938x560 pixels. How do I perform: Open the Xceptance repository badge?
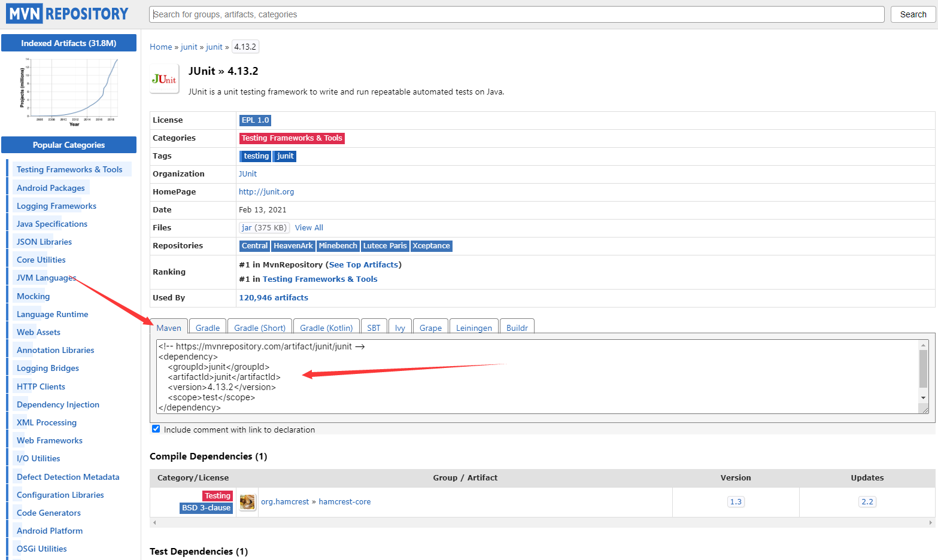pyautogui.click(x=431, y=246)
